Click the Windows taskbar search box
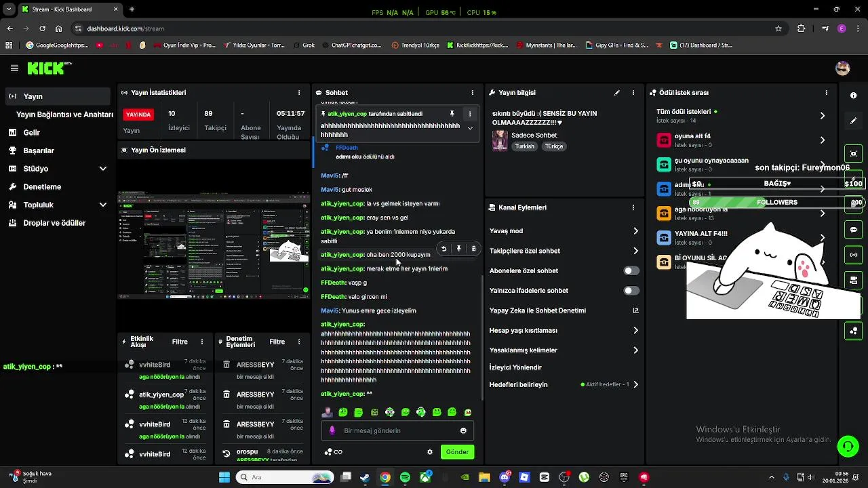 pos(283,477)
